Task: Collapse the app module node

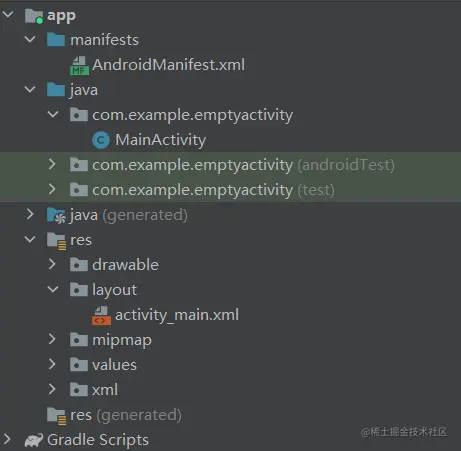Action: (8, 14)
